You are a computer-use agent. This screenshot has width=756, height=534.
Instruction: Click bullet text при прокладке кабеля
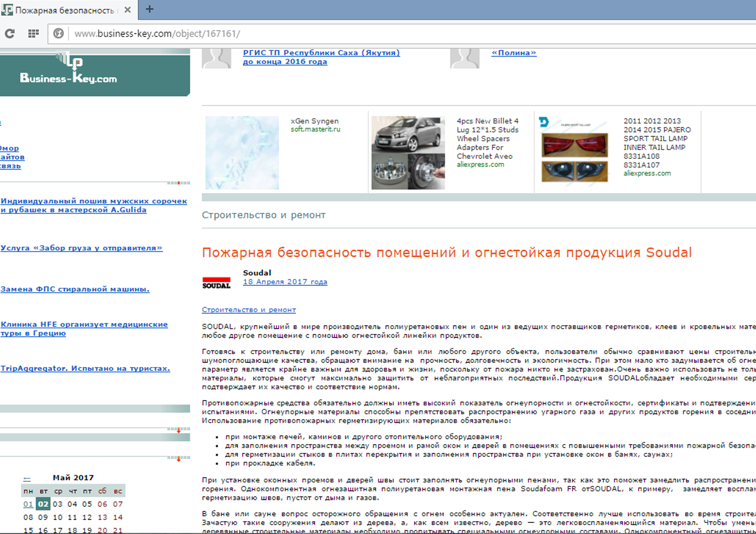(x=270, y=463)
